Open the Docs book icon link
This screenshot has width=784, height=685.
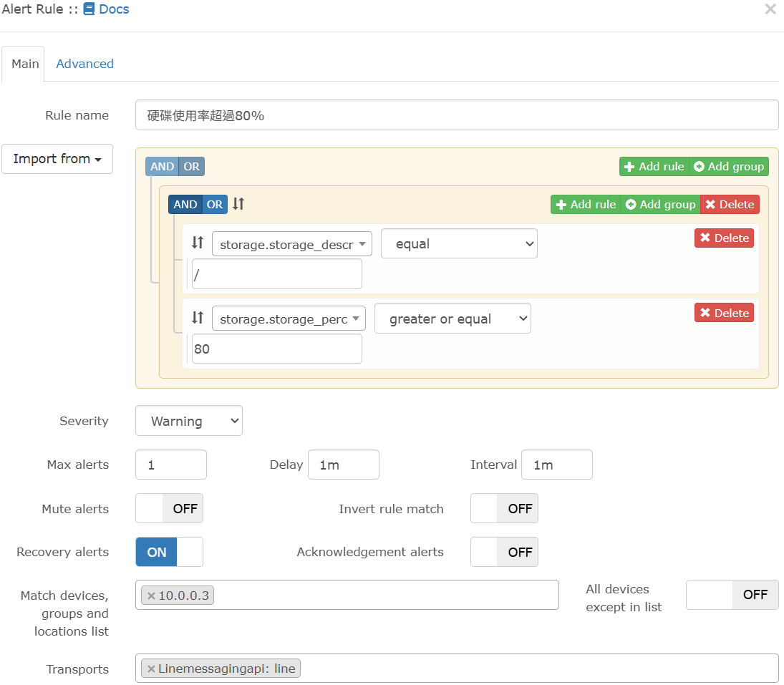(x=89, y=9)
